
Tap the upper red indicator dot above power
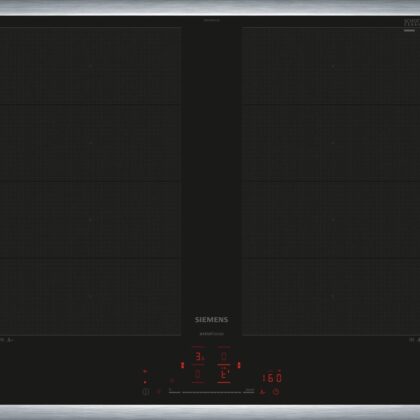(145, 371)
